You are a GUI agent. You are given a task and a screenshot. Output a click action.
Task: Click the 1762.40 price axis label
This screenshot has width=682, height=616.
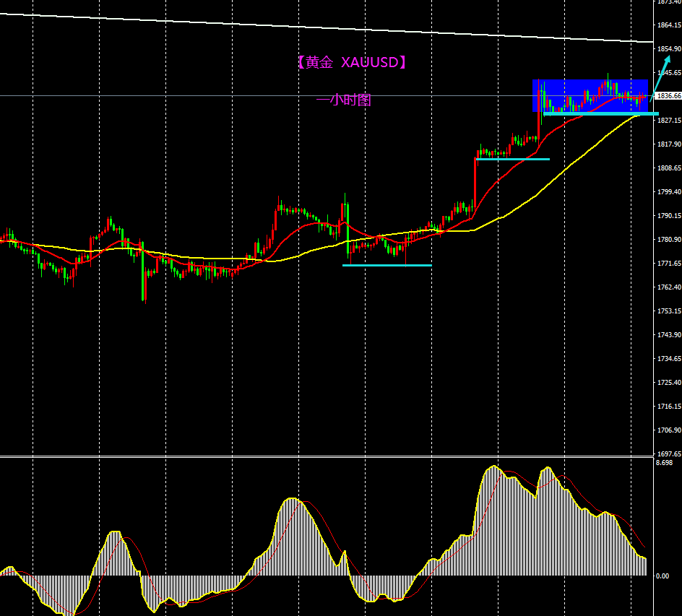[668, 287]
